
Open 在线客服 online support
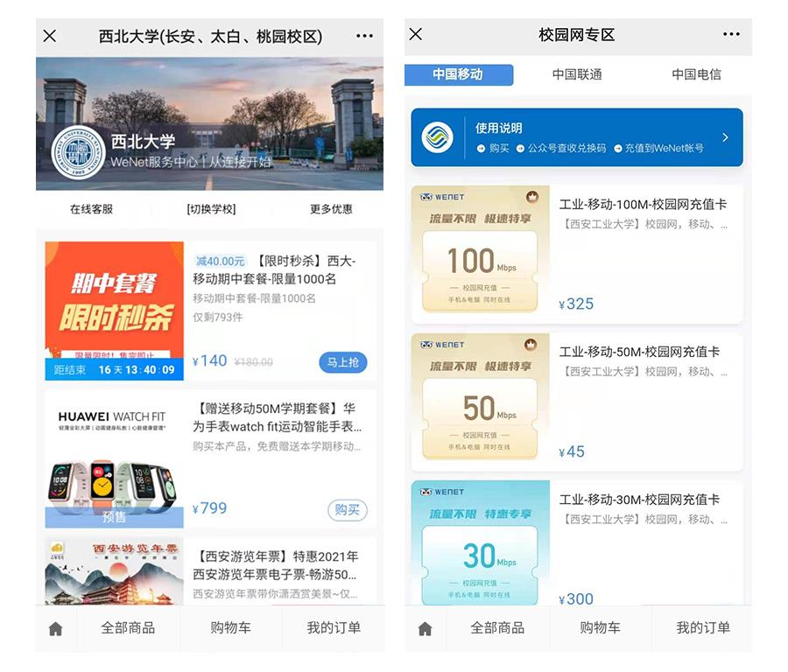(x=91, y=209)
